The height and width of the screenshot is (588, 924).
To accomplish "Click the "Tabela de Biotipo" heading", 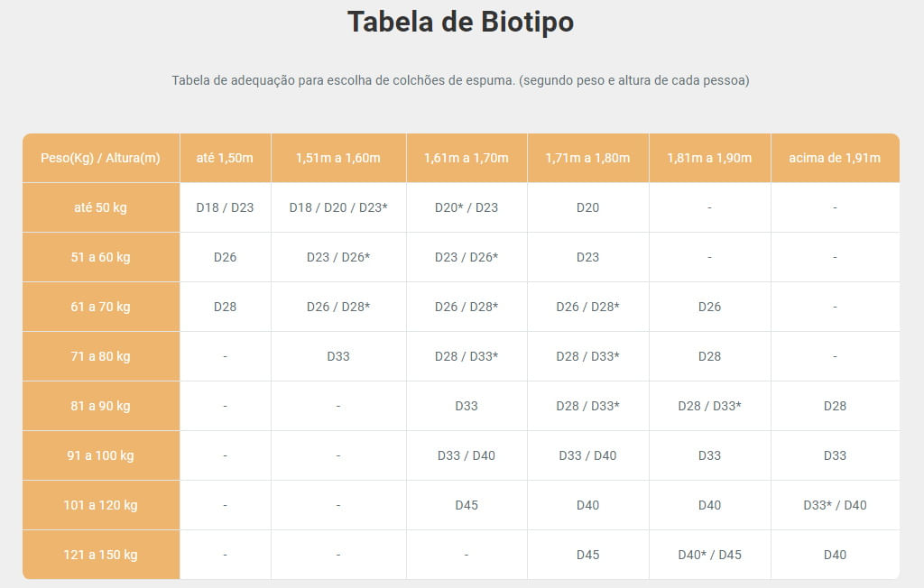I will pyautogui.click(x=460, y=22).
